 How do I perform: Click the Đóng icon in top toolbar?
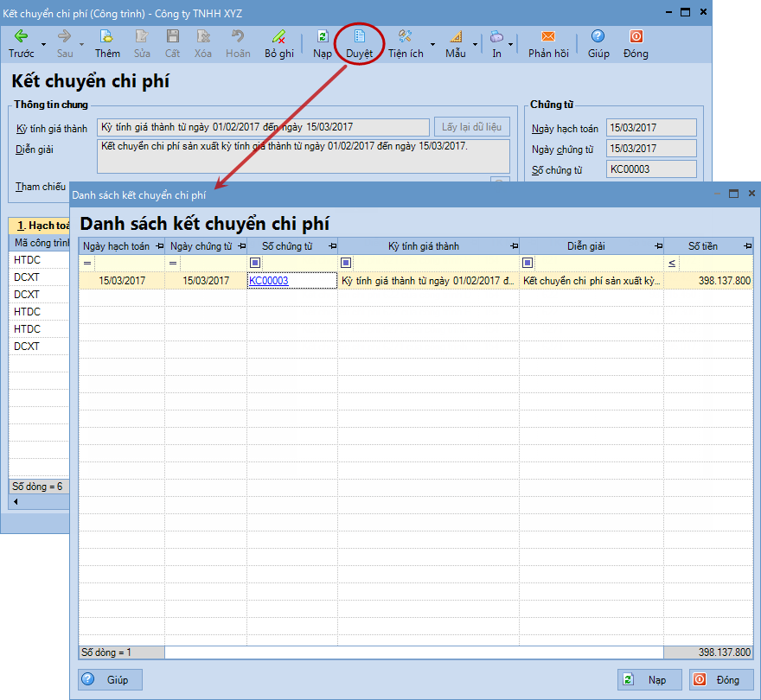click(x=636, y=36)
